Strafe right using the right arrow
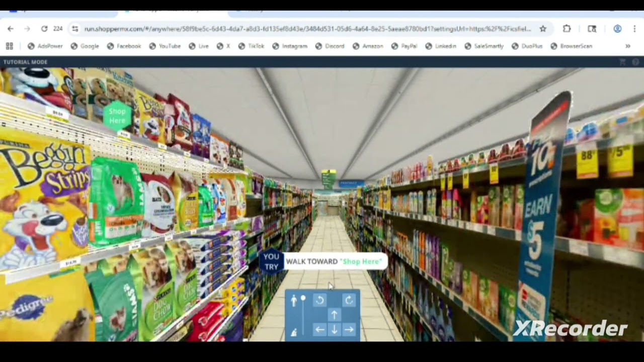This screenshot has width=644, height=362. tap(349, 330)
